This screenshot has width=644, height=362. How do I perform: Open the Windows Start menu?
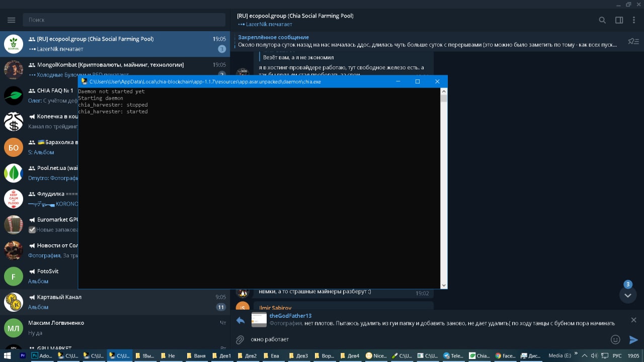(8, 355)
